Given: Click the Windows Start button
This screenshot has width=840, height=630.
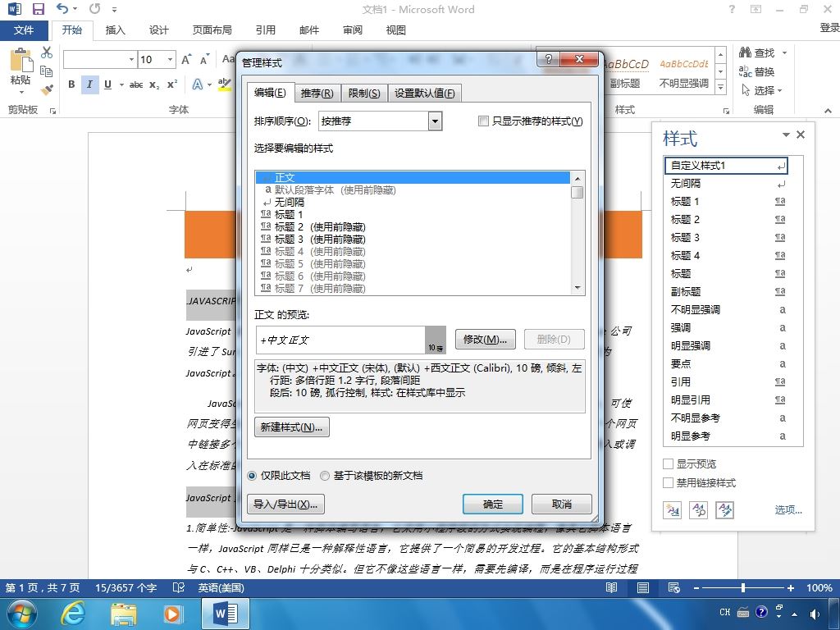Looking at the screenshot, I should pyautogui.click(x=22, y=614).
